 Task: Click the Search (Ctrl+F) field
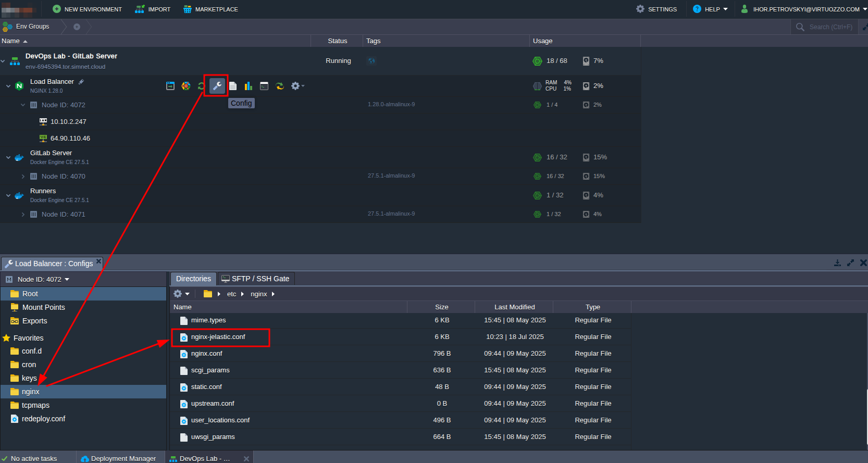point(830,27)
